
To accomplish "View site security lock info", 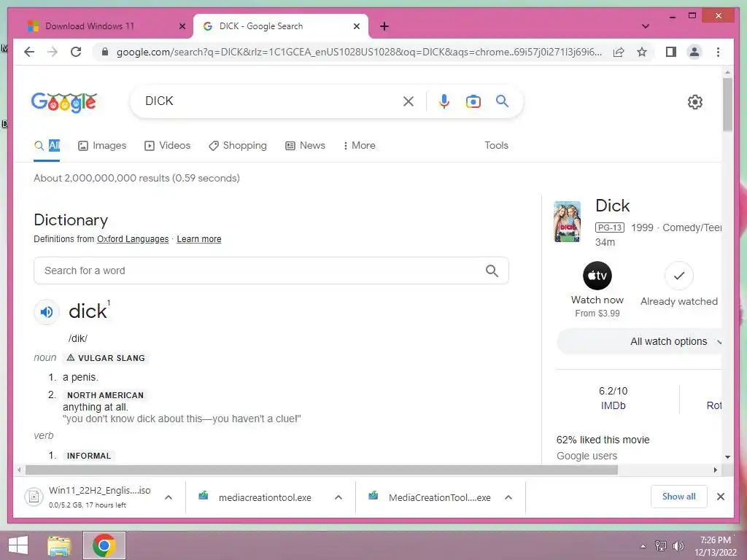I will 105,52.
